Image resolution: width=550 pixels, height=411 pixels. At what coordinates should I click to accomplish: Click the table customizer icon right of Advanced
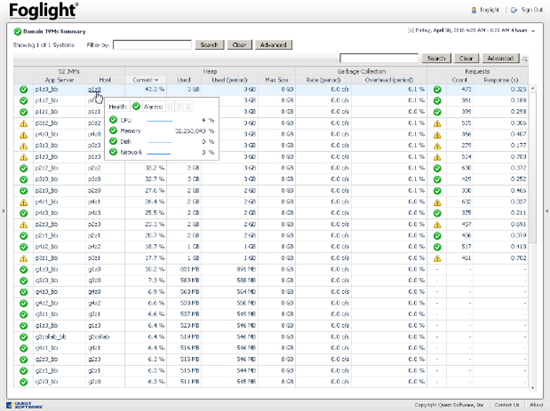pos(525,59)
